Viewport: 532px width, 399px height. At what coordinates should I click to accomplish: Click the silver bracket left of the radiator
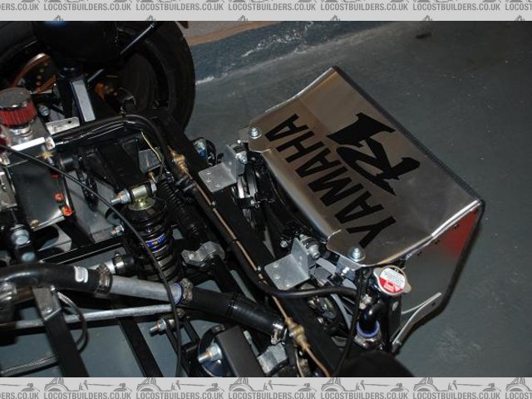(x=218, y=175)
